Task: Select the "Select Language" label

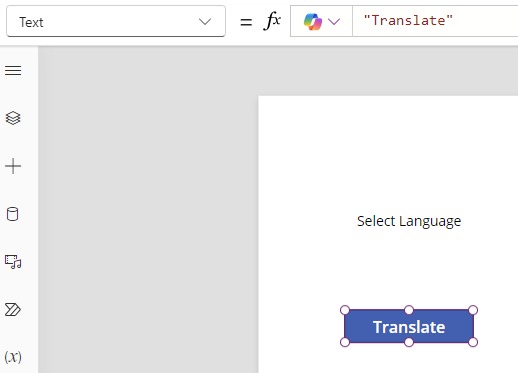Action: tap(409, 221)
